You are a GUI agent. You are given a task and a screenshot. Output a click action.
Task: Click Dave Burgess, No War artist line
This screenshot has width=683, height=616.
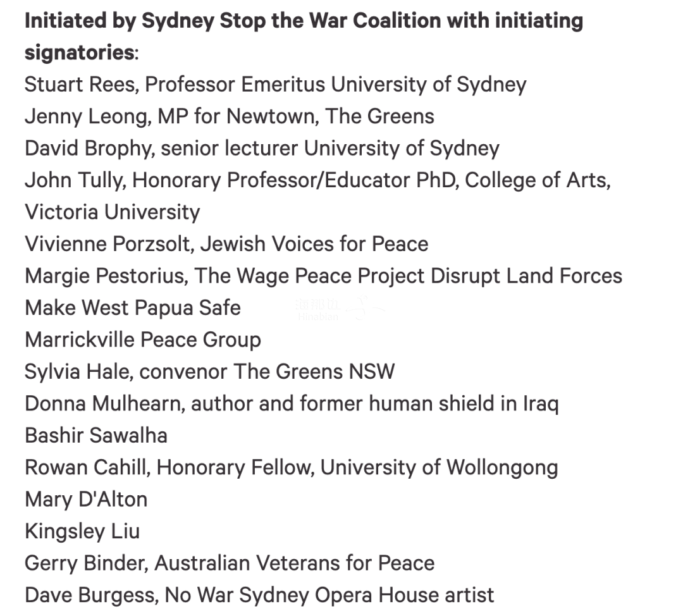259,595
